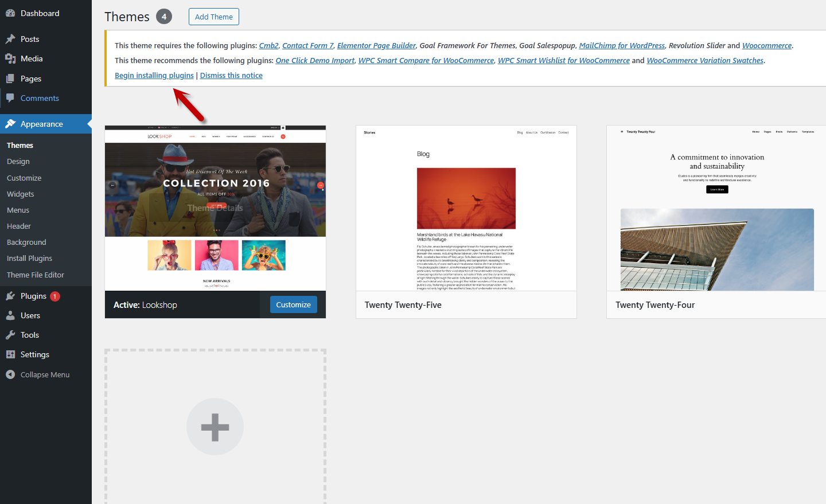
Task: Select the Twenty Twenty-Five theme thumbnail
Action: tap(466, 208)
